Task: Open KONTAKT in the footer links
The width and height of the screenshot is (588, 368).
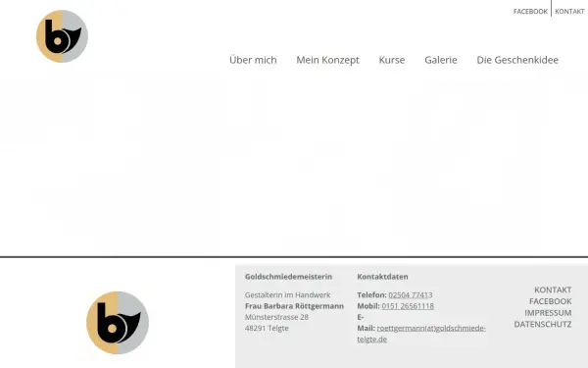Action: pyautogui.click(x=553, y=289)
